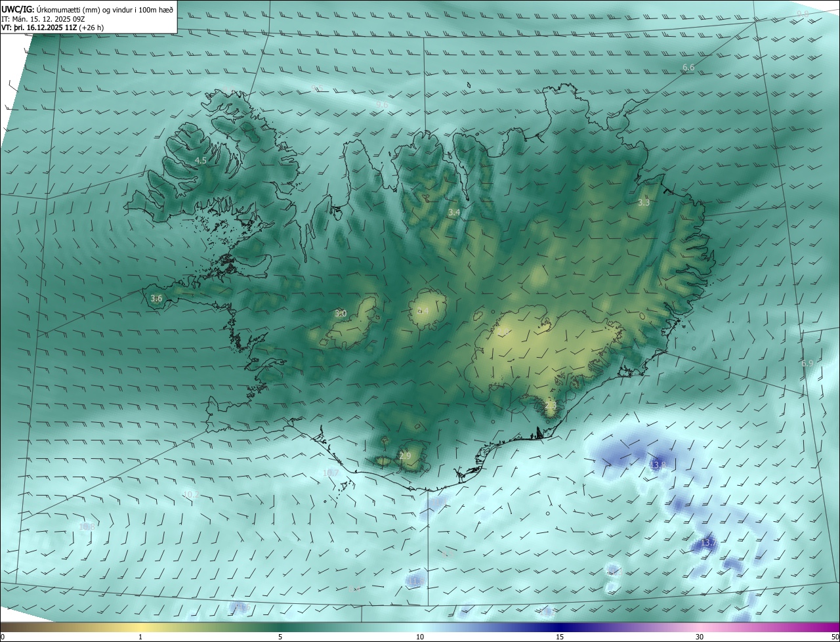Click the 10 tick on the color scale
The image size is (840, 642).
tap(420, 637)
